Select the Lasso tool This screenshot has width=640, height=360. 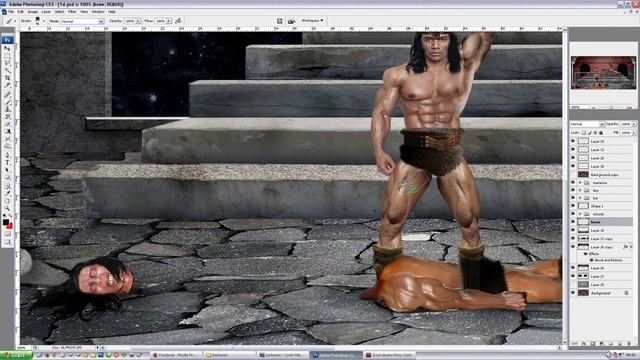point(7,63)
